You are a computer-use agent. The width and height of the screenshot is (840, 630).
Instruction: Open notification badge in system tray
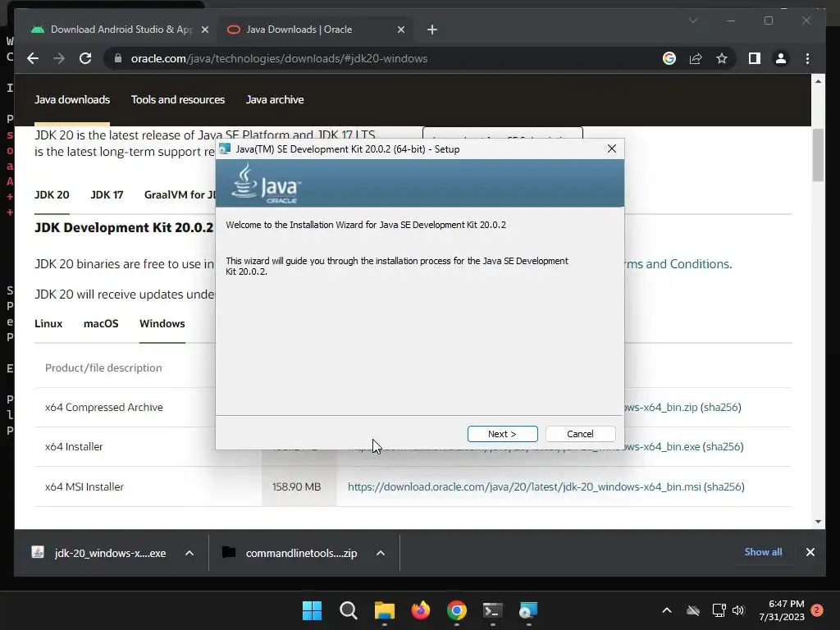(x=817, y=610)
